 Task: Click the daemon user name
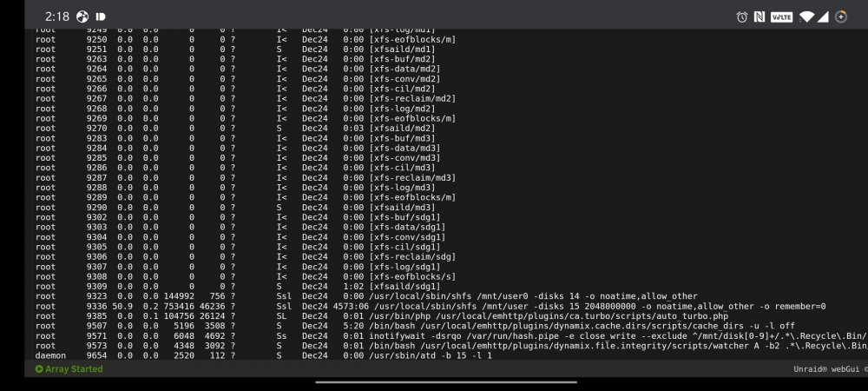[x=51, y=355]
